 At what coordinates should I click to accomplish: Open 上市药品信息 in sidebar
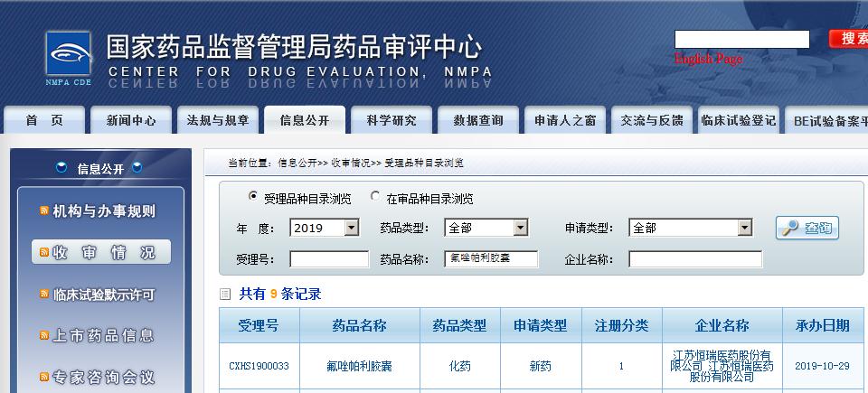103,335
